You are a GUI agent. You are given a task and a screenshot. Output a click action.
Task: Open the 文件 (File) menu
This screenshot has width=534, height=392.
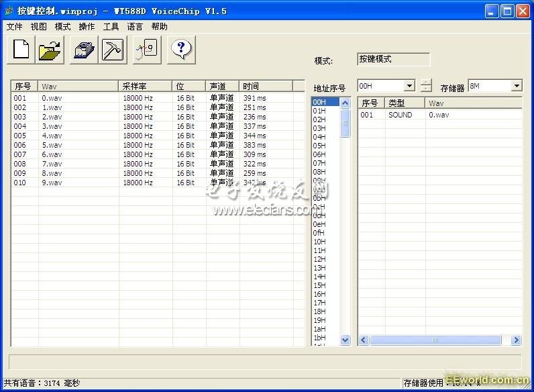pos(14,27)
